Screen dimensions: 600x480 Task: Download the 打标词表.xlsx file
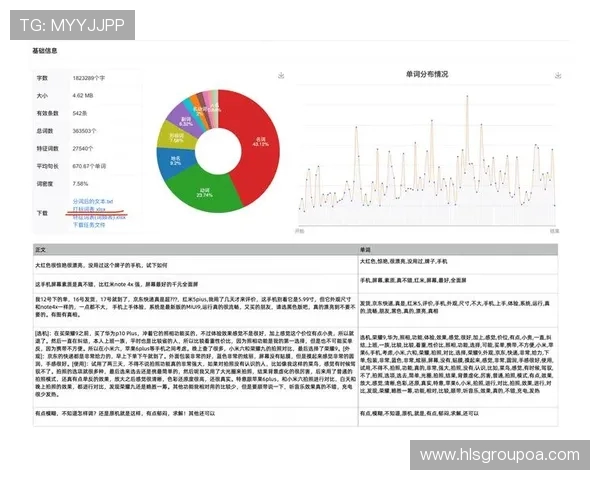click(x=89, y=209)
